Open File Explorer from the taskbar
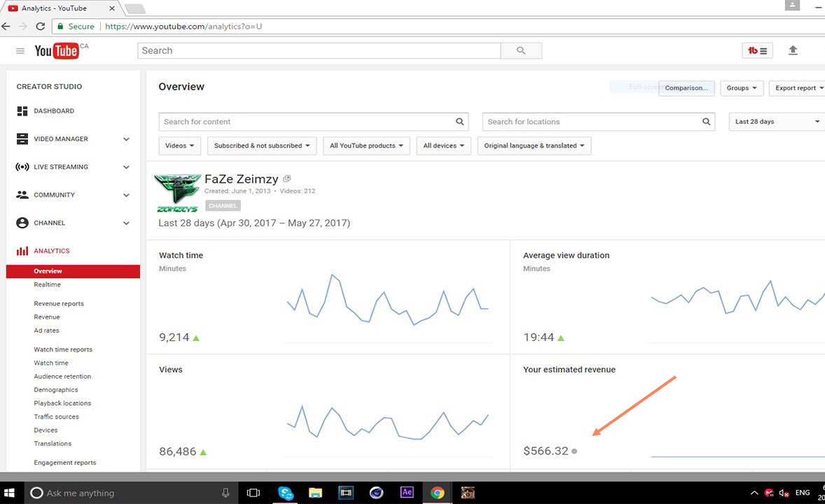Image resolution: width=825 pixels, height=504 pixels. pyautogui.click(x=315, y=493)
